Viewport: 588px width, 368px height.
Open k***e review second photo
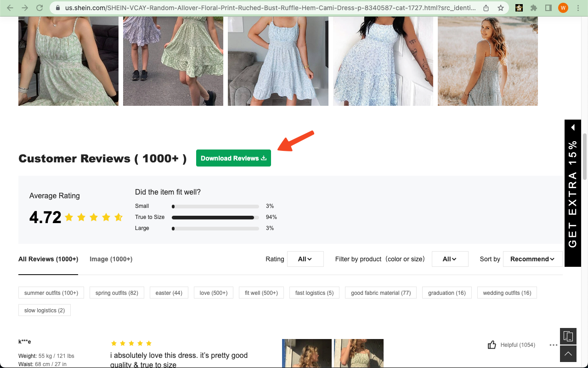tap(359, 353)
